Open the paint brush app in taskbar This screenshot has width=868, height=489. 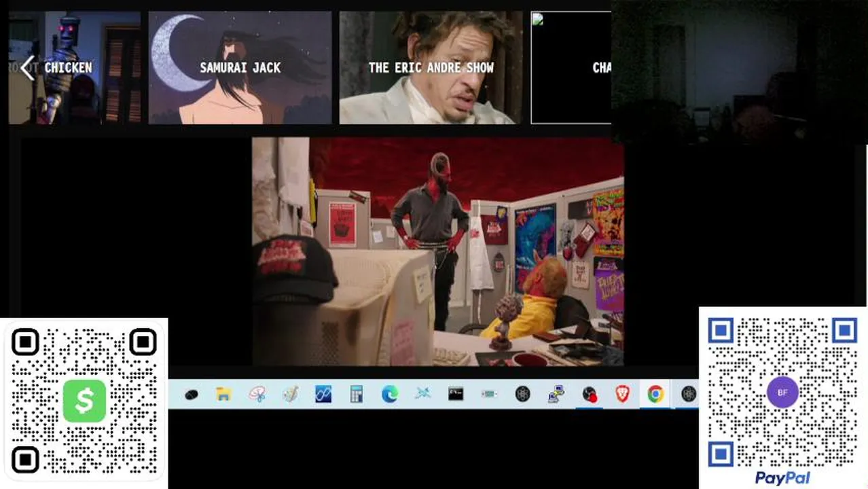(291, 394)
